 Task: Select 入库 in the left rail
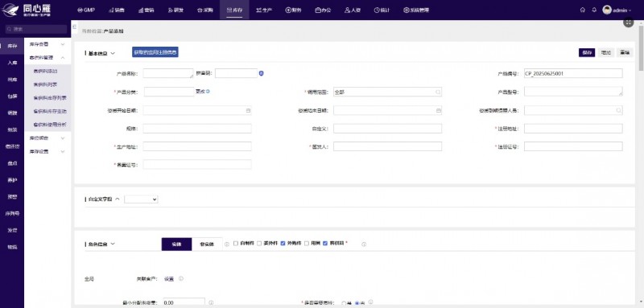(12, 63)
